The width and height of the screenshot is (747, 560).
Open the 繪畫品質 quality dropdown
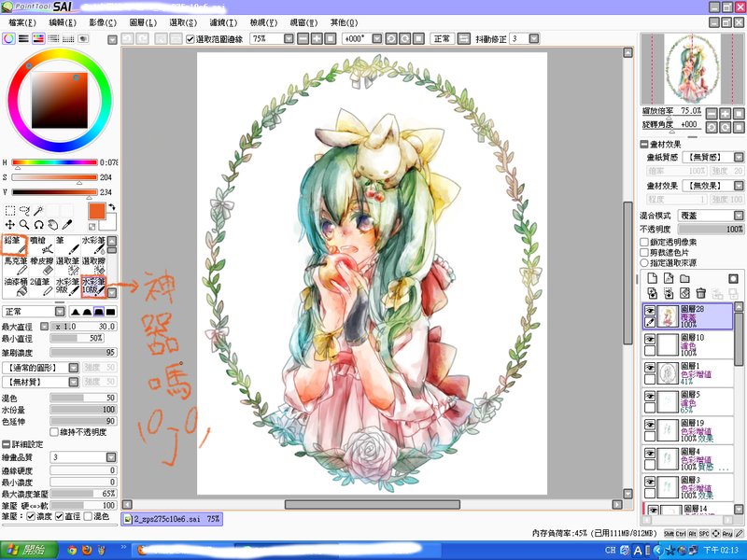tap(110, 457)
